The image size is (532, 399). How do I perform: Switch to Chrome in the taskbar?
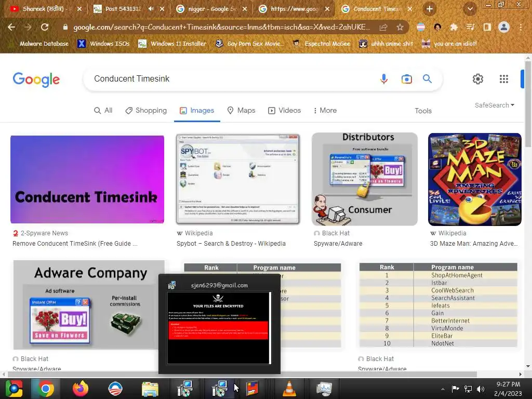click(45, 389)
